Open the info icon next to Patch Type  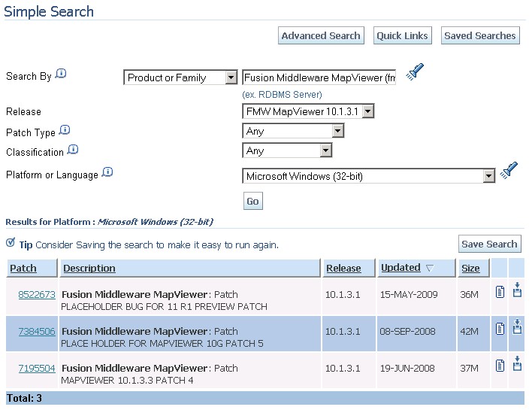(x=65, y=130)
